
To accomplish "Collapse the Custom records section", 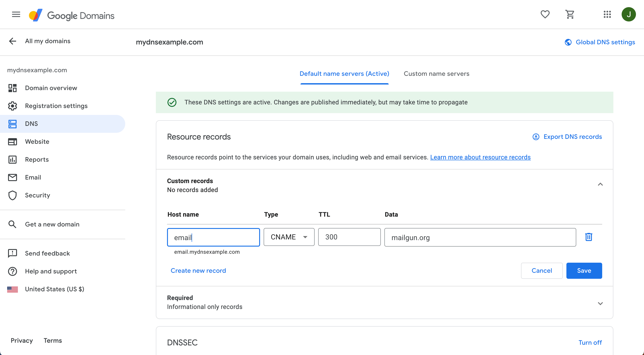I will [x=600, y=184].
